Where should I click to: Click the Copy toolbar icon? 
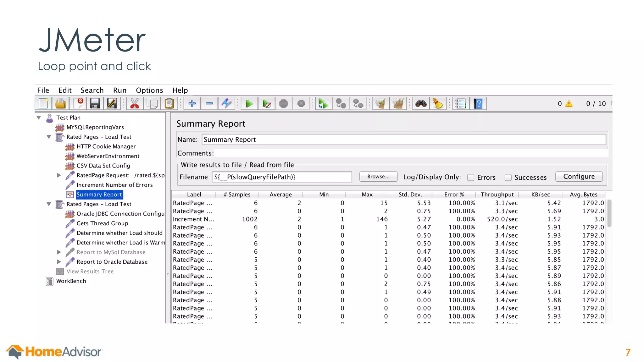tap(152, 103)
